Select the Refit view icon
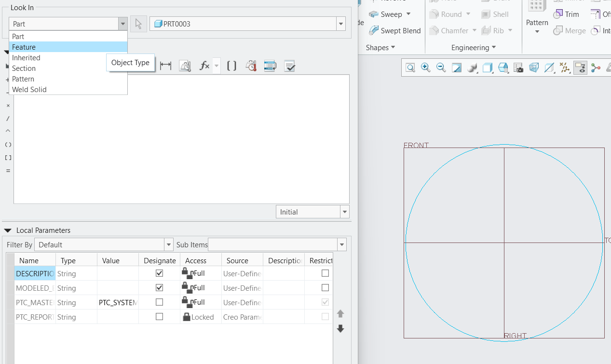611x364 pixels. point(410,67)
